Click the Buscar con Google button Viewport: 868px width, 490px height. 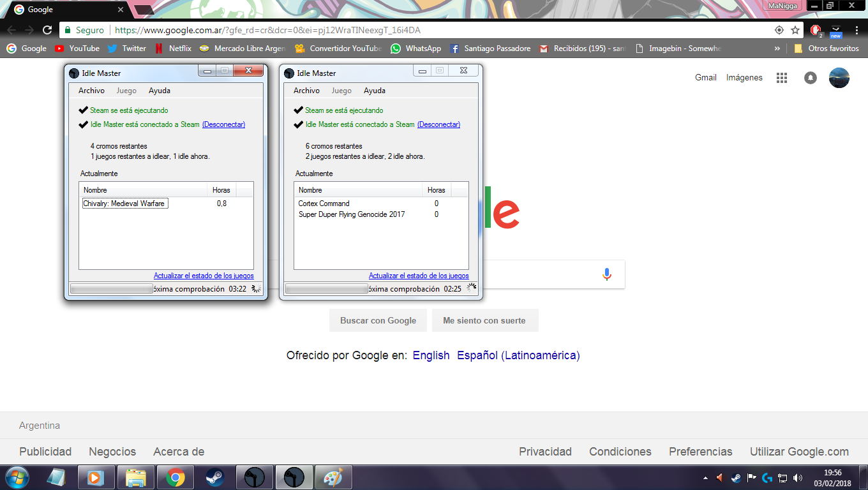(378, 320)
